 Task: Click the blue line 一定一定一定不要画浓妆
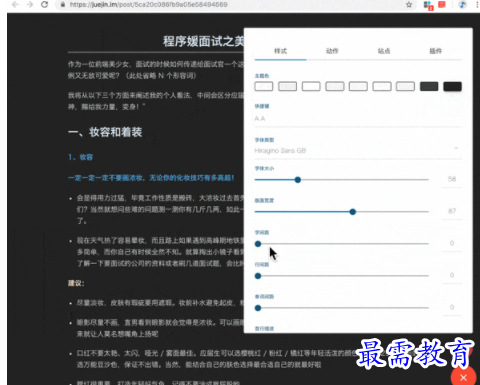point(151,178)
